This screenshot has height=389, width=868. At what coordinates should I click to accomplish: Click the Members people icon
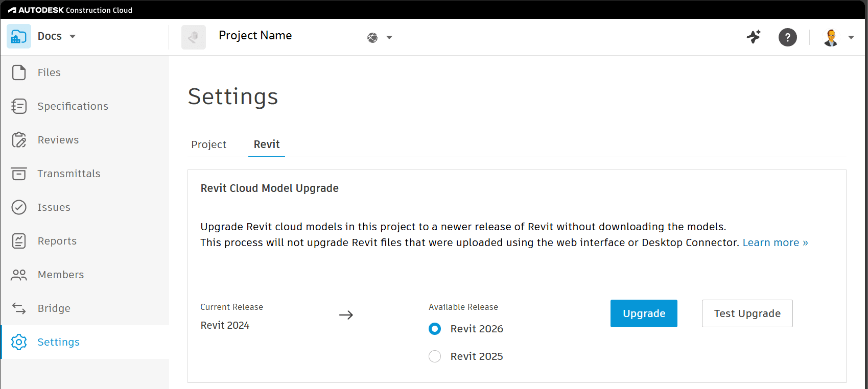point(19,275)
